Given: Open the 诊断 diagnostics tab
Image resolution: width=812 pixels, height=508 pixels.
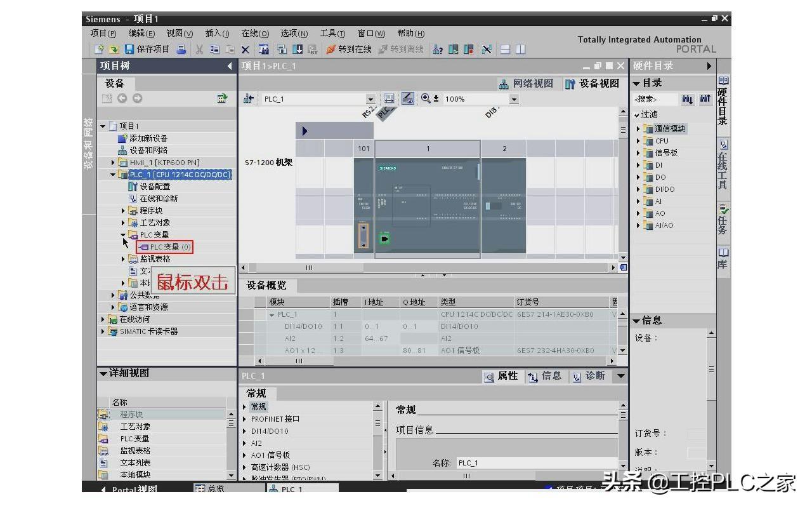Looking at the screenshot, I should [589, 377].
